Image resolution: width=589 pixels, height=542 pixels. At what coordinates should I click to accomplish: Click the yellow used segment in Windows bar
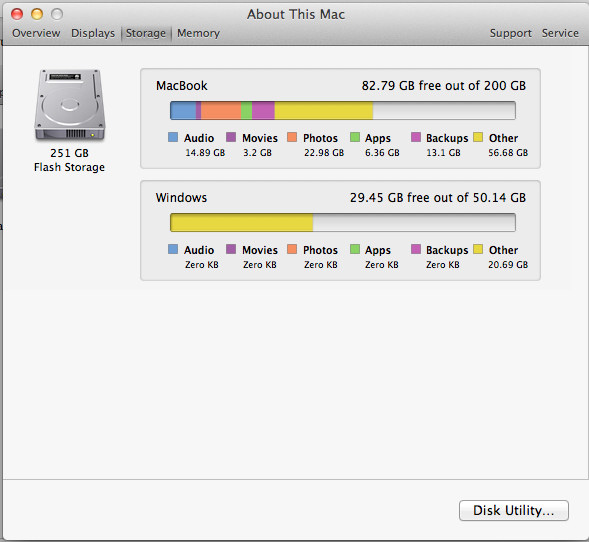242,223
